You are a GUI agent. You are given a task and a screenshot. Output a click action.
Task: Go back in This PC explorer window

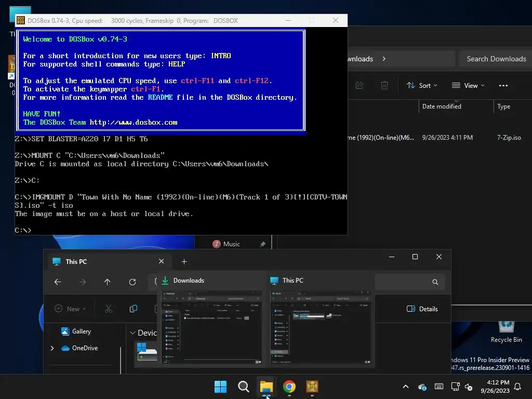coord(58,282)
